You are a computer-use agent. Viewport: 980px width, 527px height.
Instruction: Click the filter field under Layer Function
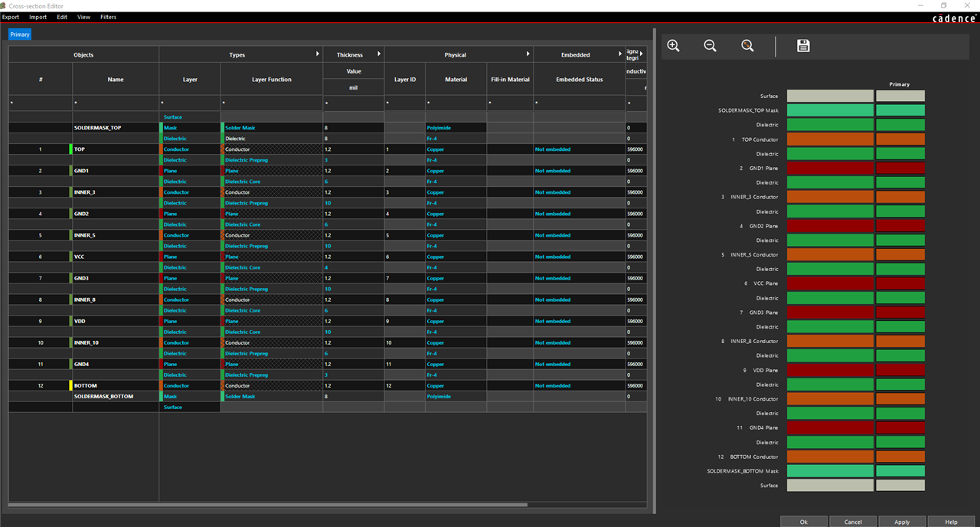[272, 102]
